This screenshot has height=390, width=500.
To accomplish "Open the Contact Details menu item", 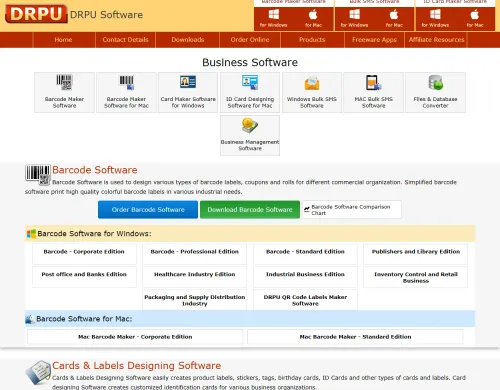I will pyautogui.click(x=125, y=40).
